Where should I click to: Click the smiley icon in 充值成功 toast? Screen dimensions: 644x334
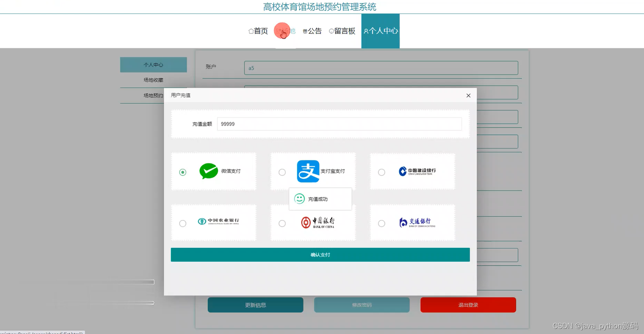pos(300,199)
